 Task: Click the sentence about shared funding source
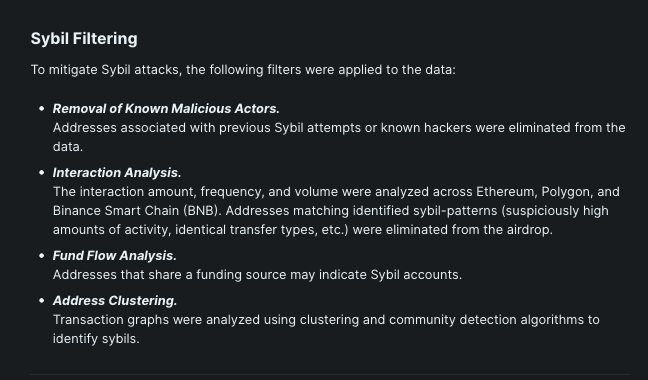257,275
